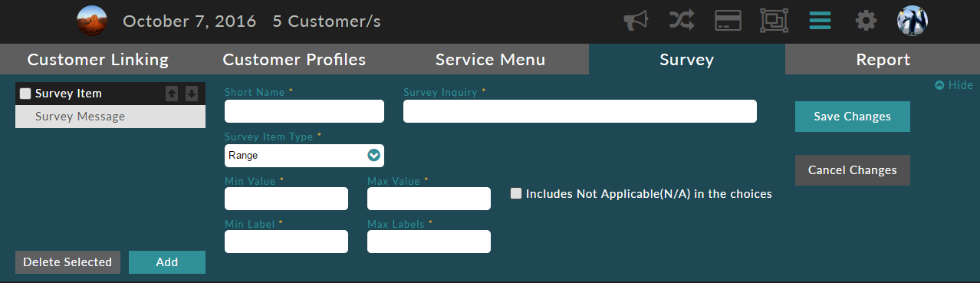Open the Report tab
This screenshot has width=980, height=283.
pyautogui.click(x=883, y=60)
